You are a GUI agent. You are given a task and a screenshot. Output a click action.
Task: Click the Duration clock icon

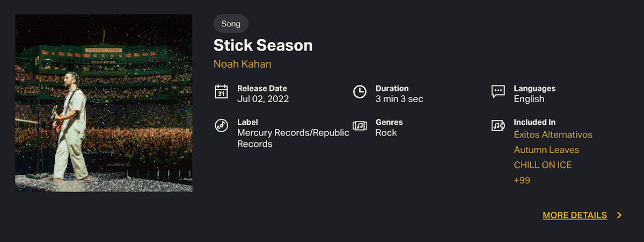[360, 91]
